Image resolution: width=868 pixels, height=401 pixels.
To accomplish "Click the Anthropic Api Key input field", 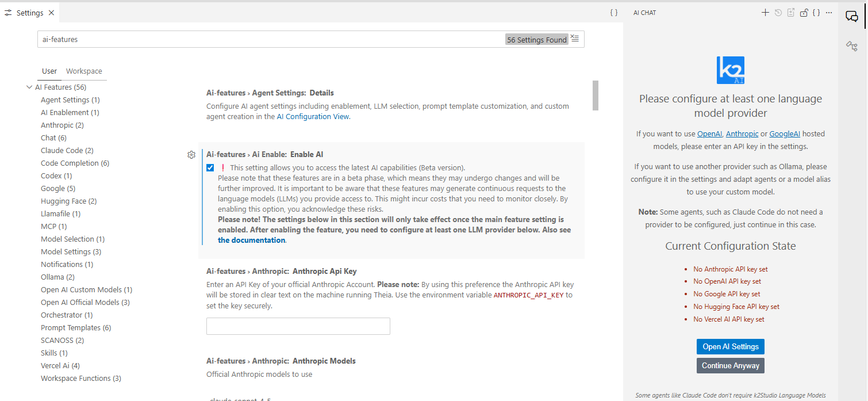I will (298, 326).
